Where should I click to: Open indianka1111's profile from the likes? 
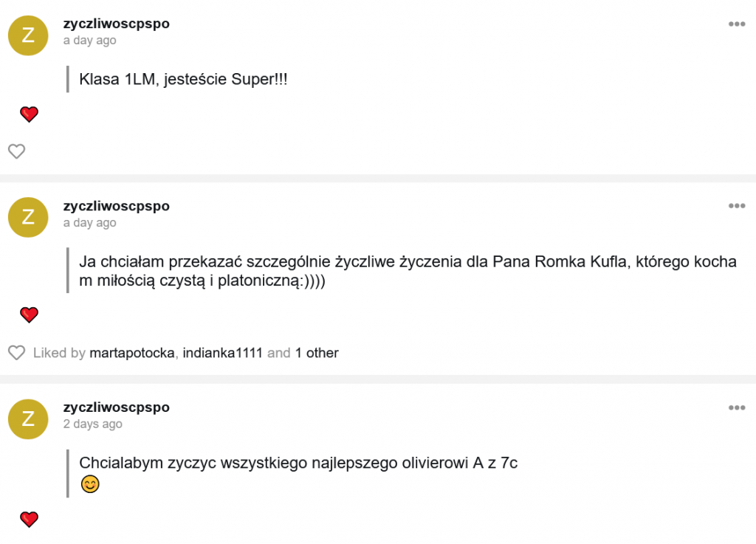(221, 353)
